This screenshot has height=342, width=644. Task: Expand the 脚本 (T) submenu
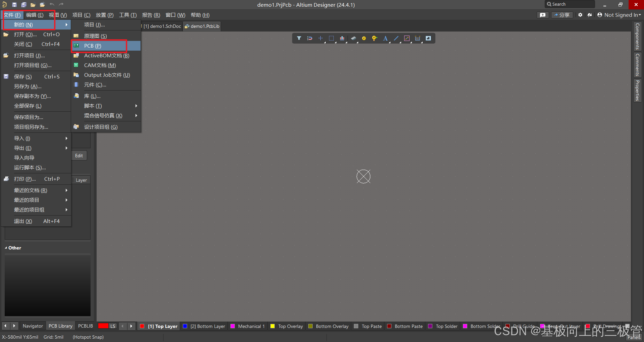pos(106,106)
